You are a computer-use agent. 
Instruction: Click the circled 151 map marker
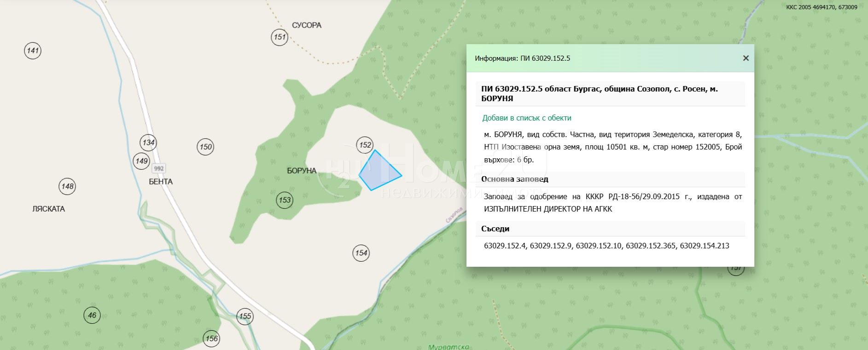pyautogui.click(x=280, y=37)
